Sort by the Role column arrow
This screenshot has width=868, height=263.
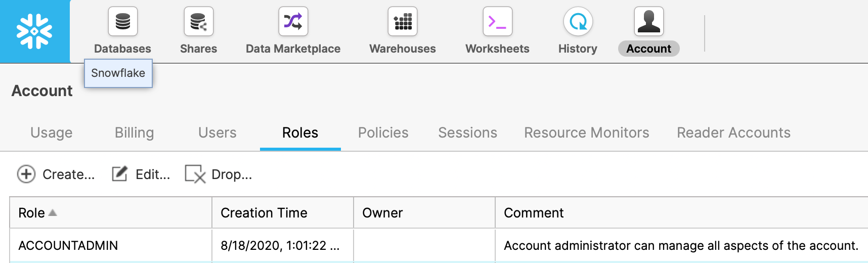(x=53, y=212)
